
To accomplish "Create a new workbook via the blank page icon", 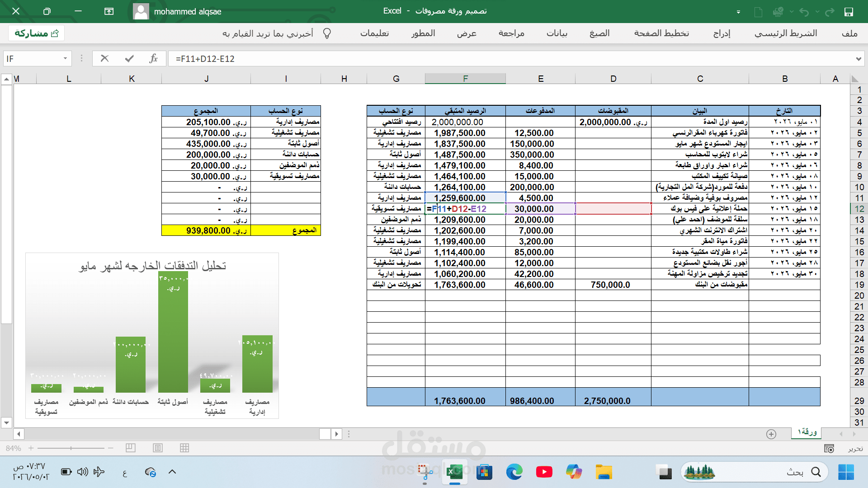I will point(758,12).
